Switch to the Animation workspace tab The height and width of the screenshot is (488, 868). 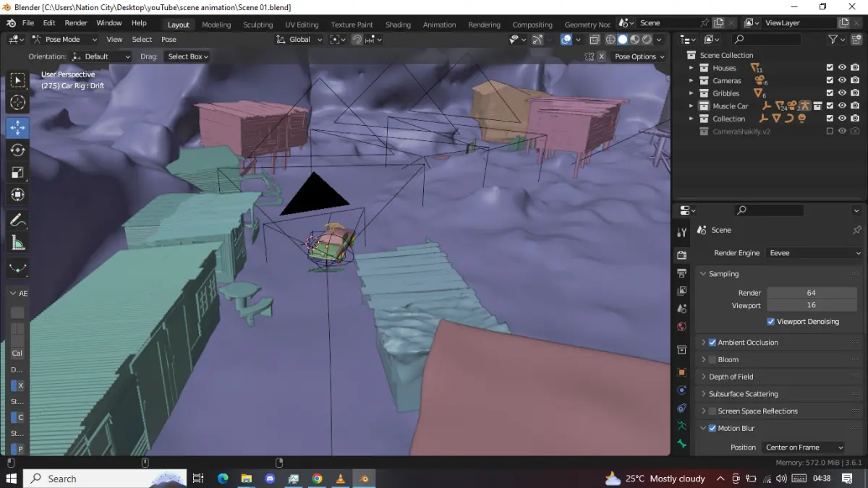tap(439, 25)
